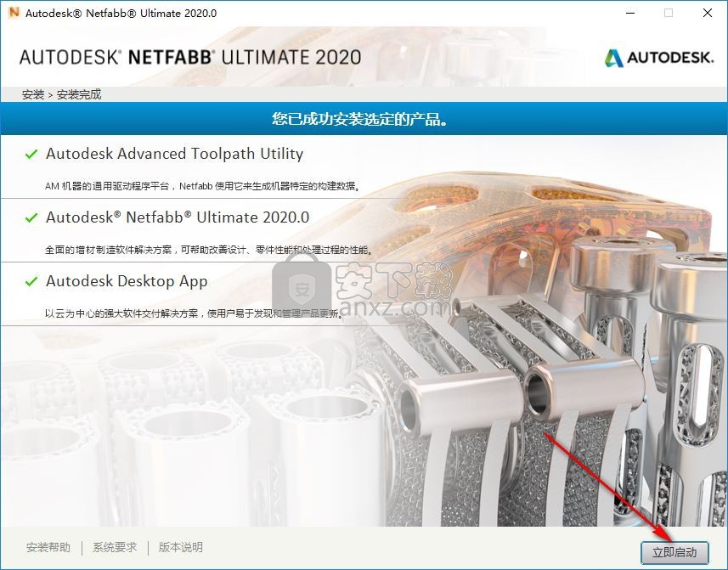Click the 您已成功安装选定的产品 banner text

tap(360, 119)
